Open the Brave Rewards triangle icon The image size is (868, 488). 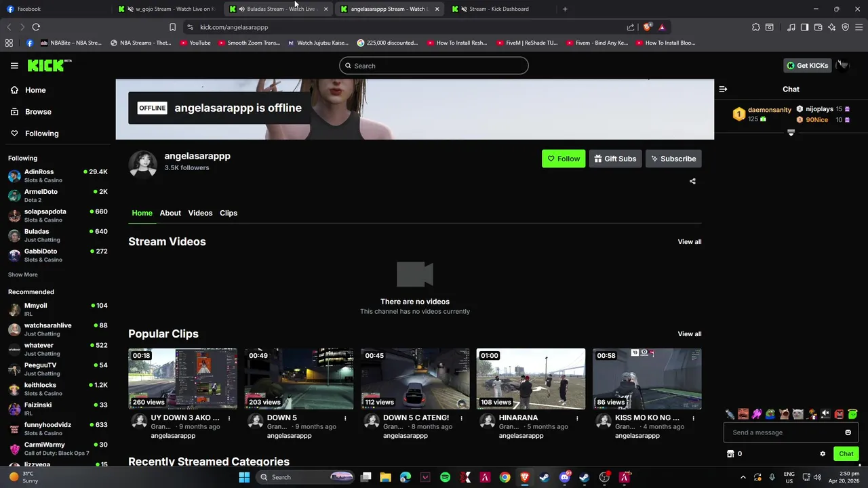pos(662,27)
